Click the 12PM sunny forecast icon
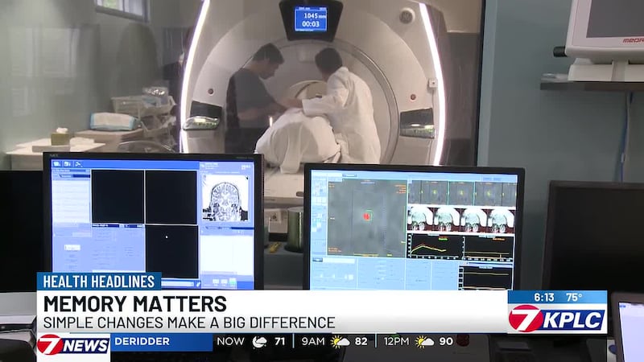Image resolution: width=644 pixels, height=362 pixels. pyautogui.click(x=424, y=341)
